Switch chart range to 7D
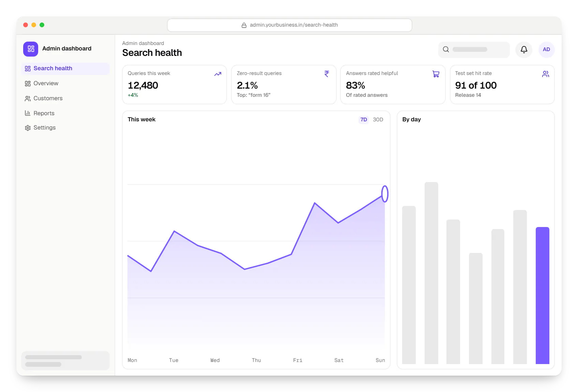The width and height of the screenshot is (578, 392). point(364,120)
